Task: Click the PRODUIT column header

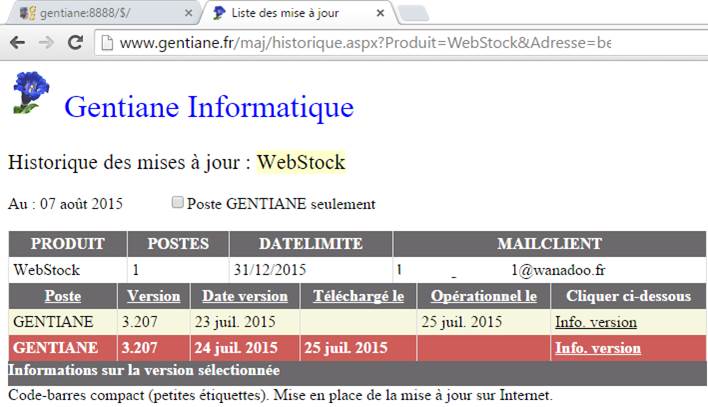Action: (68, 244)
